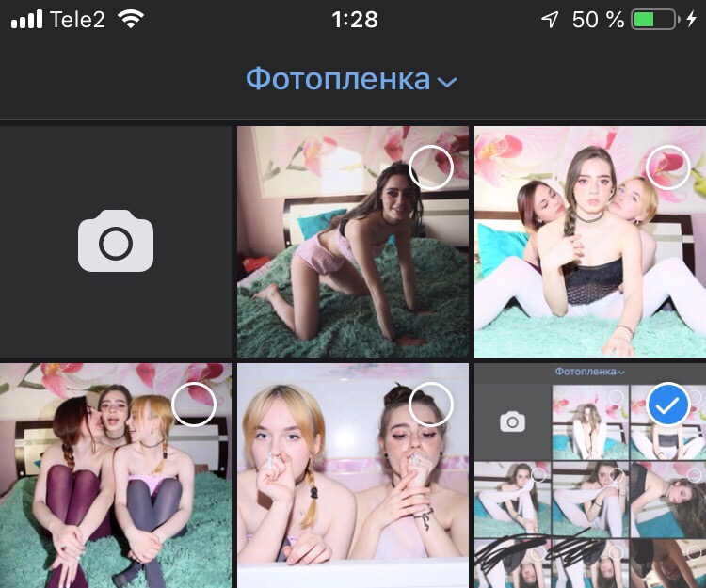Image resolution: width=706 pixels, height=588 pixels.
Task: Open the Фотопленка album dropdown
Action: pyautogui.click(x=338, y=80)
